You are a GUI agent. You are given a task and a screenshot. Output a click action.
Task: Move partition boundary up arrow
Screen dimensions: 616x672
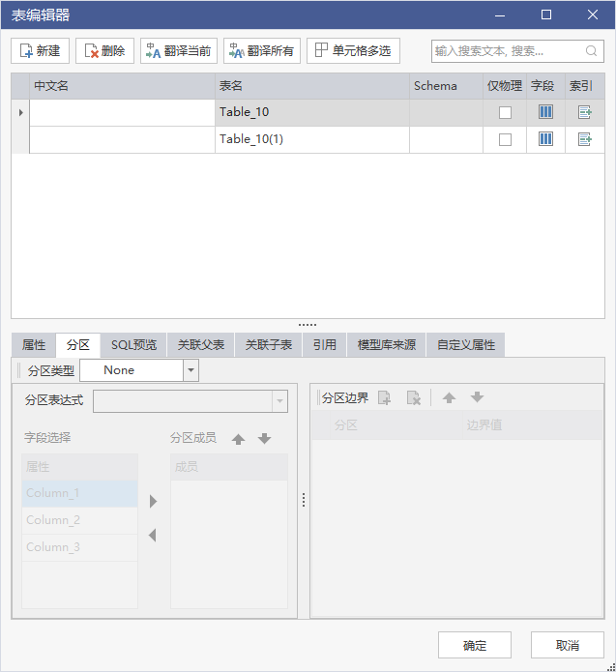pyautogui.click(x=450, y=398)
